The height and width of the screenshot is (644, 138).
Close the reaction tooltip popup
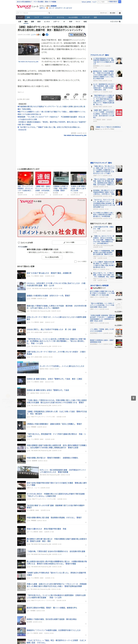pos(60,96)
